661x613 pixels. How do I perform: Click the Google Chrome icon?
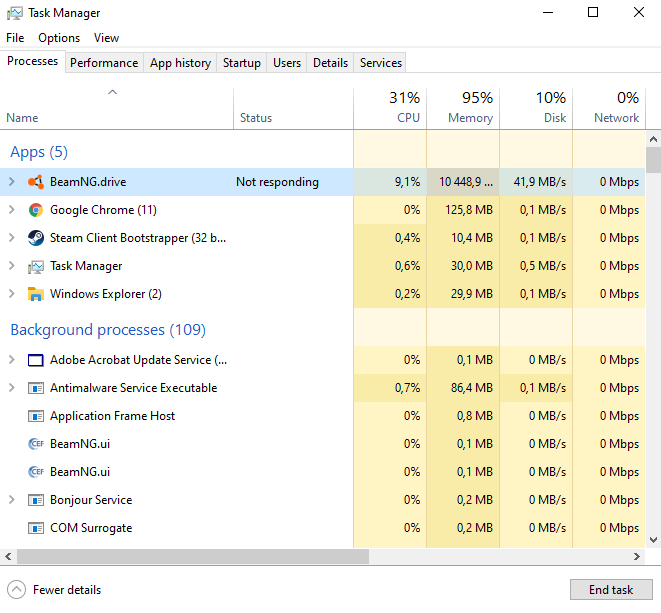point(36,210)
